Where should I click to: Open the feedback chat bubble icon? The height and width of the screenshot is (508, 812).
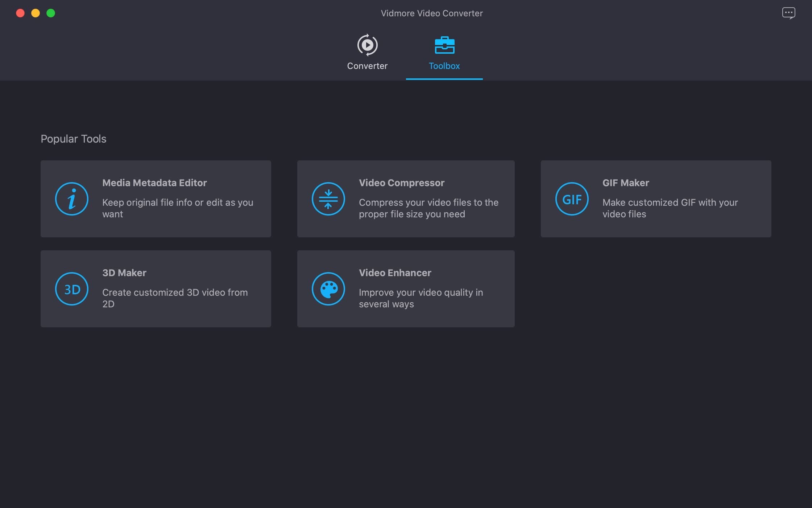coord(788,13)
